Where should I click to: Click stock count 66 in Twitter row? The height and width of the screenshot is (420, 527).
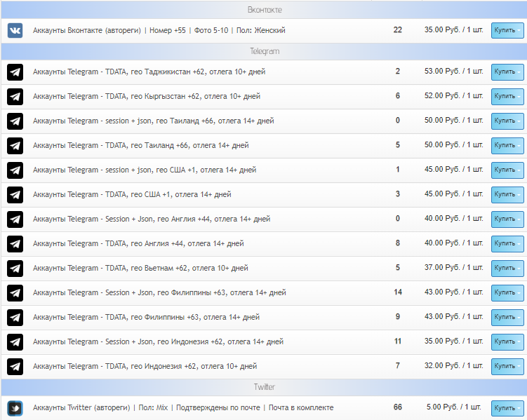click(x=398, y=407)
